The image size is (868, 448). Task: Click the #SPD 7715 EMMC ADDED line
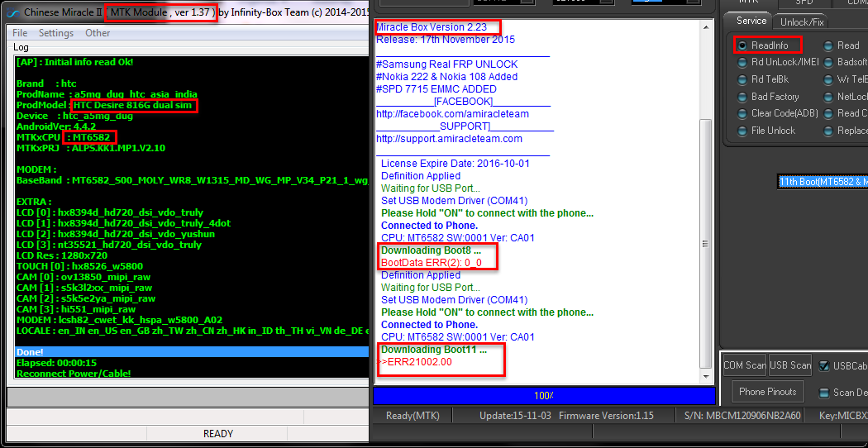[436, 89]
